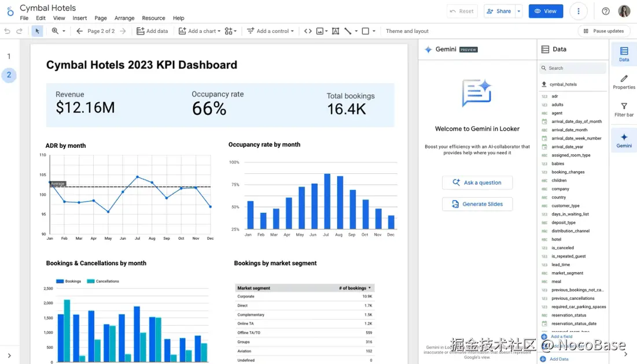The height and width of the screenshot is (364, 637).
Task: Switch to the Data panel tab
Action: (624, 54)
